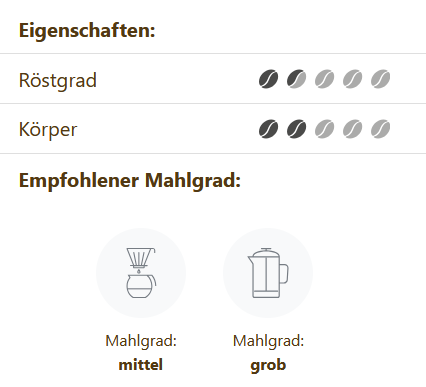The image size is (426, 387).
Task: Click the Eigenschaften heading
Action: coord(87,31)
